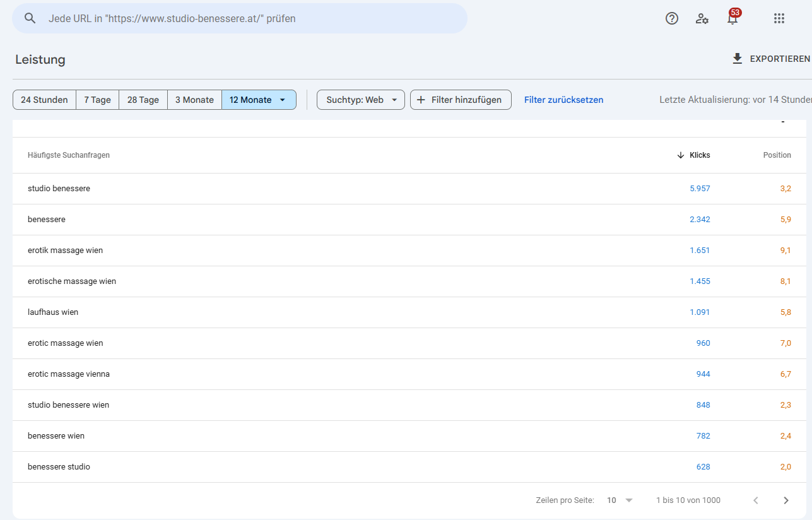The height and width of the screenshot is (520, 812).
Task: Select the 7 Tage date range
Action: 97,100
